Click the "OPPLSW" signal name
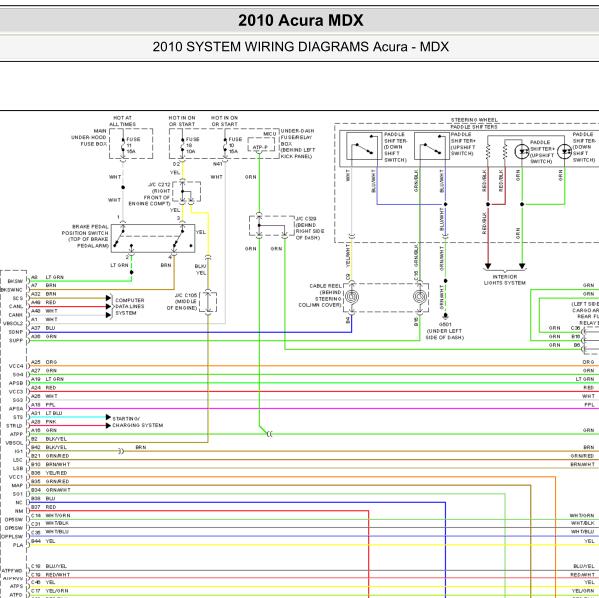Screen dimensions: 599x598 point(12,536)
